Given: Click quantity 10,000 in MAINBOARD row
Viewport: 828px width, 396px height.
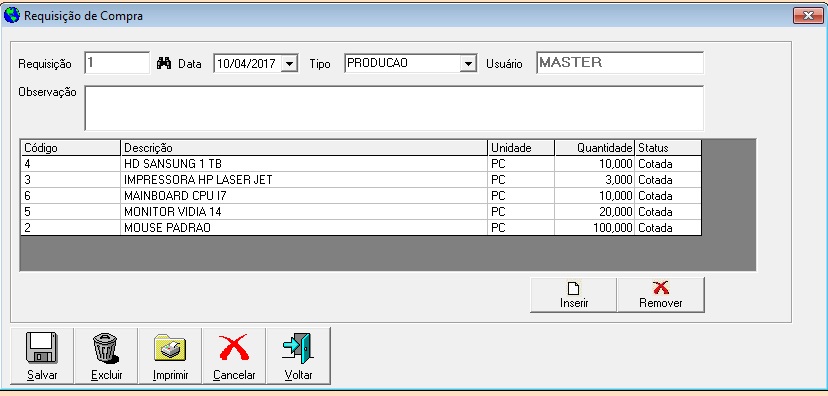Looking at the screenshot, I should tap(595, 196).
